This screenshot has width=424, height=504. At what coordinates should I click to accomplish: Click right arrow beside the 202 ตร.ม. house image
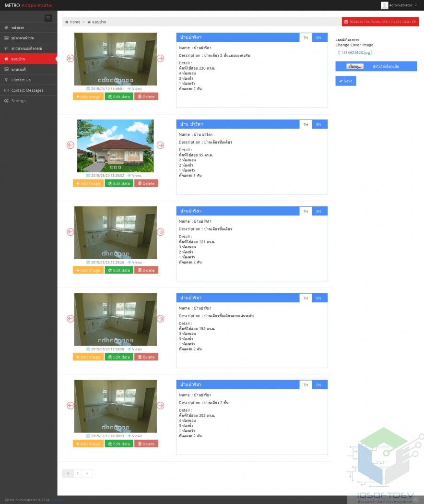point(161,405)
